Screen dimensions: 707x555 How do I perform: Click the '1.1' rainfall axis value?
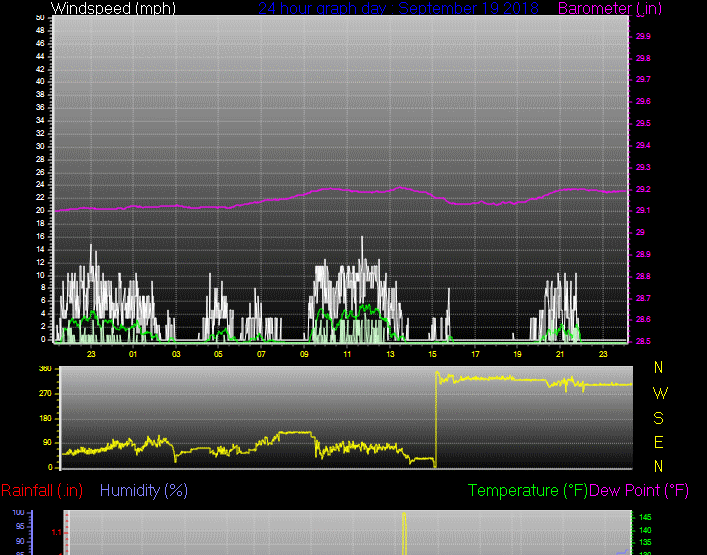pyautogui.click(x=56, y=533)
